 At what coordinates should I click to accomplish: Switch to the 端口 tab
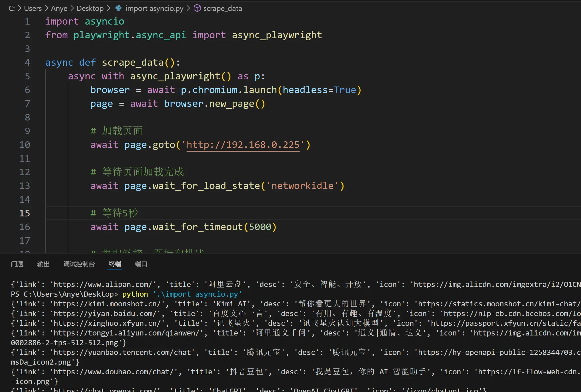click(141, 264)
